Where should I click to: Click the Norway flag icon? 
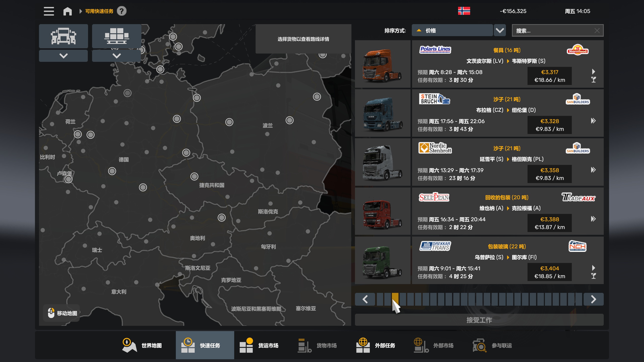(464, 11)
